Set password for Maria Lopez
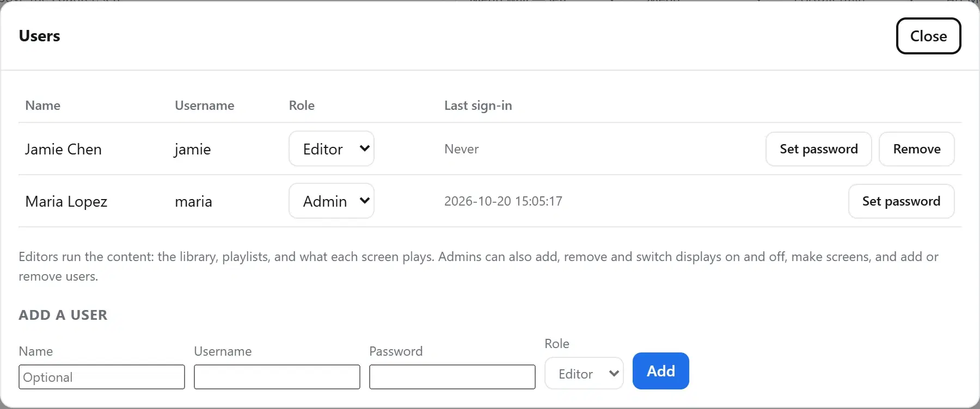Image resolution: width=980 pixels, height=409 pixels. (x=901, y=201)
